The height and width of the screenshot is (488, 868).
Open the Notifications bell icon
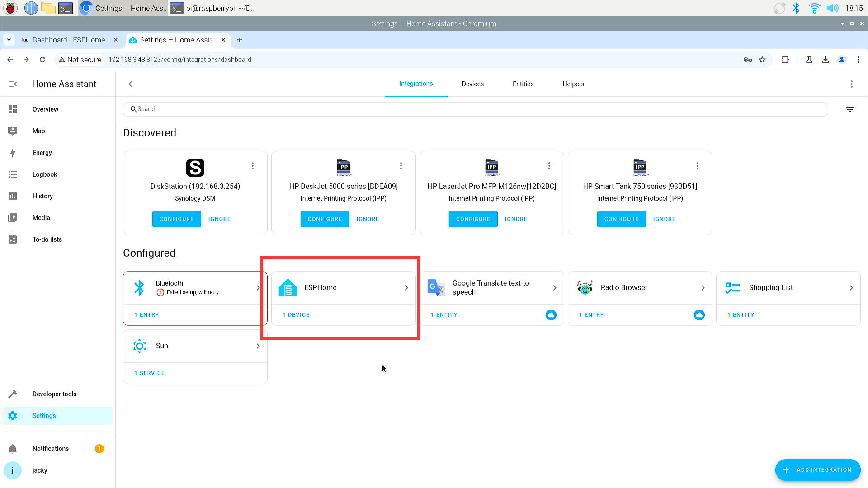click(13, 449)
